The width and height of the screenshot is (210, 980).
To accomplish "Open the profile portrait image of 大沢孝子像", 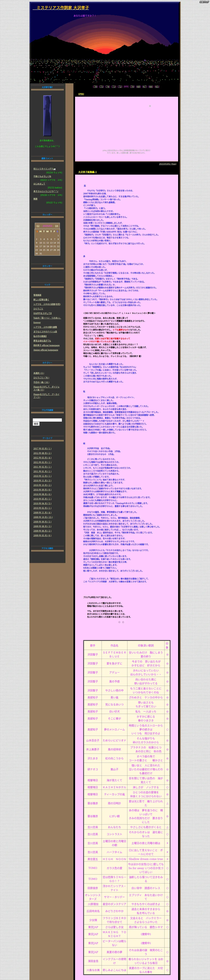I will (x=47, y=116).
